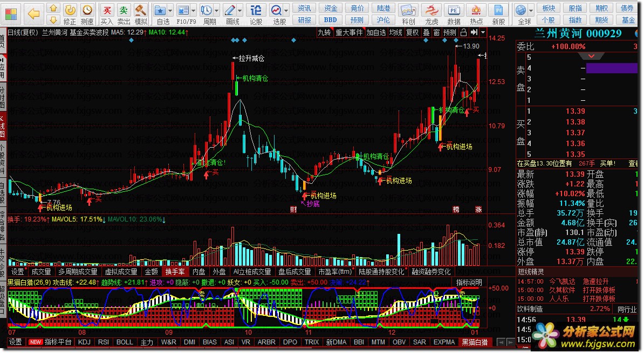The image size is (644, 353).
Task: Open the 全球 globe icon
Action: (521, 10)
